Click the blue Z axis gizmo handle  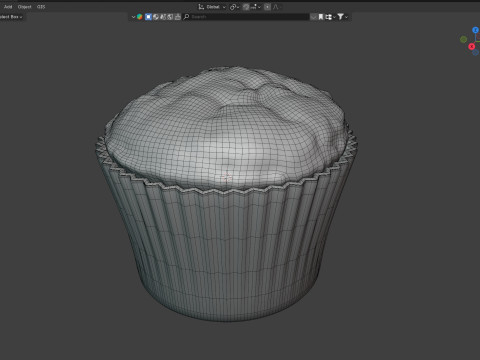click(x=476, y=30)
